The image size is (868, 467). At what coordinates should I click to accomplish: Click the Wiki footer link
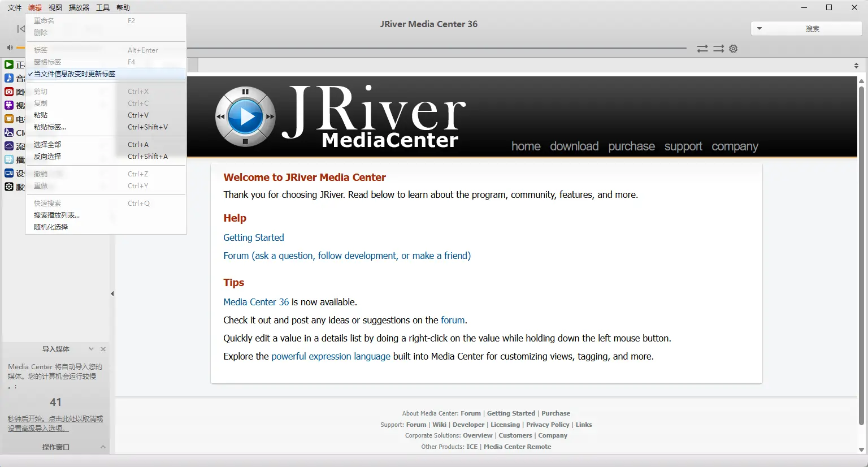(440, 425)
